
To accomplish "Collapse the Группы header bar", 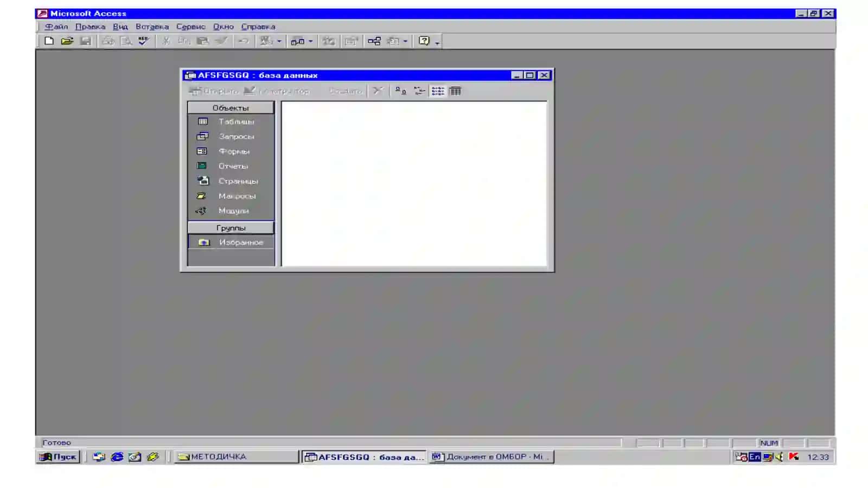I will (231, 228).
